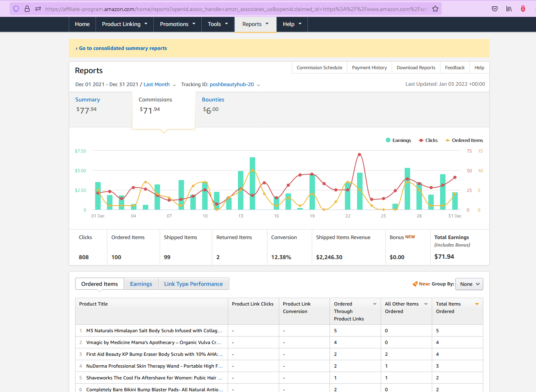536x392 pixels.
Task: Toggle the Earnings legend series
Action: click(398, 140)
